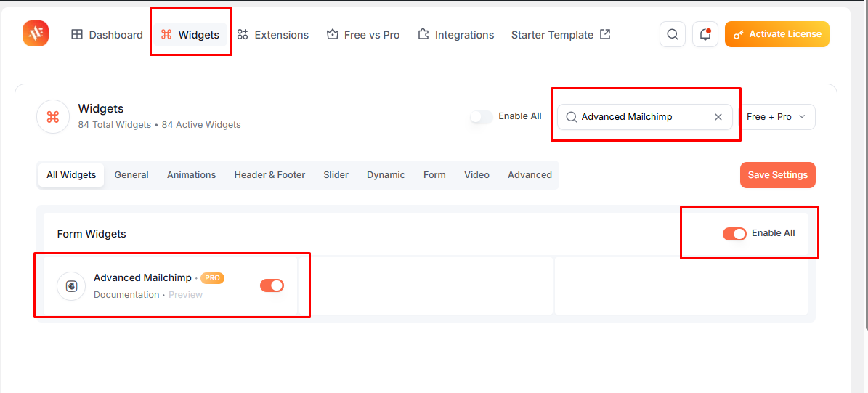Switch to the Form tab
868x393 pixels.
click(434, 175)
